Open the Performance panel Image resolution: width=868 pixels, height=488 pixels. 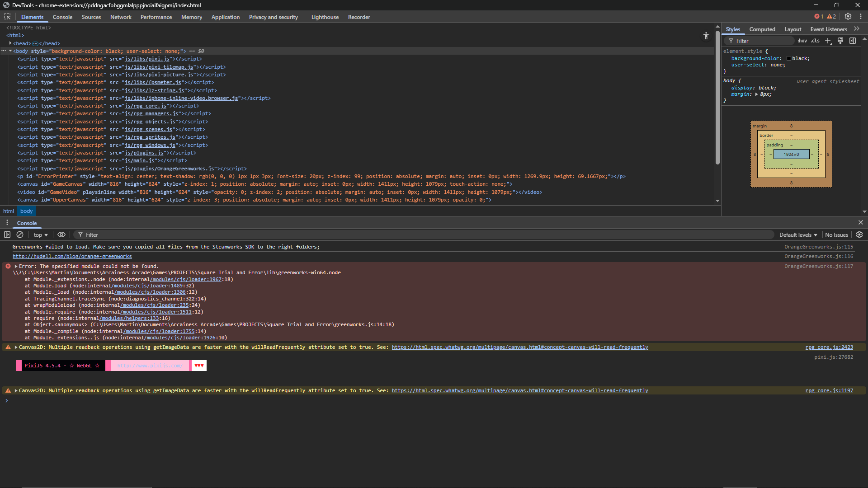point(156,17)
